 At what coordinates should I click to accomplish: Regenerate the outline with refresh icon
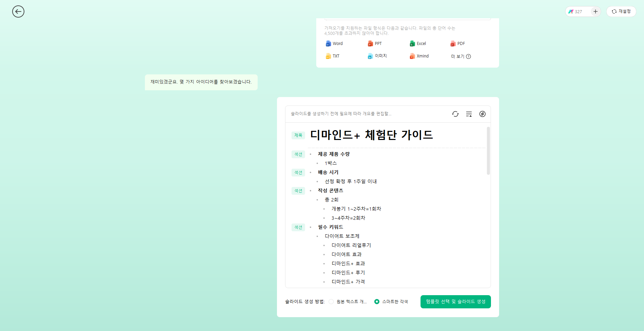click(x=455, y=114)
